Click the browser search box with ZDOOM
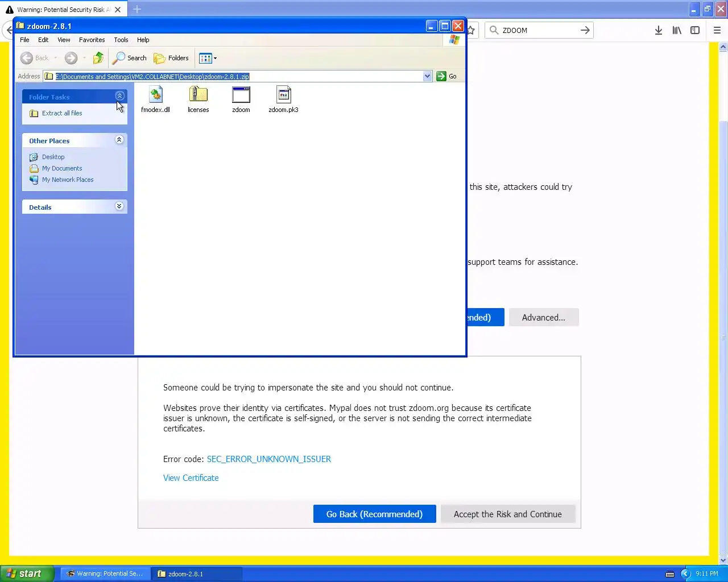Viewport: 728px width, 582px height. click(x=538, y=30)
